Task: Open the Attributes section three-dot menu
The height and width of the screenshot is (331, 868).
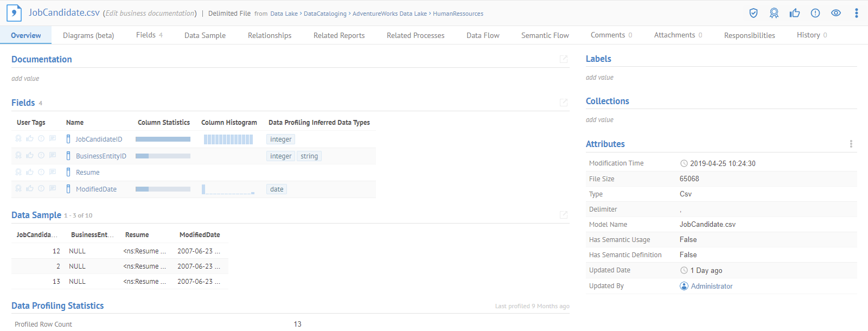Action: click(x=851, y=144)
